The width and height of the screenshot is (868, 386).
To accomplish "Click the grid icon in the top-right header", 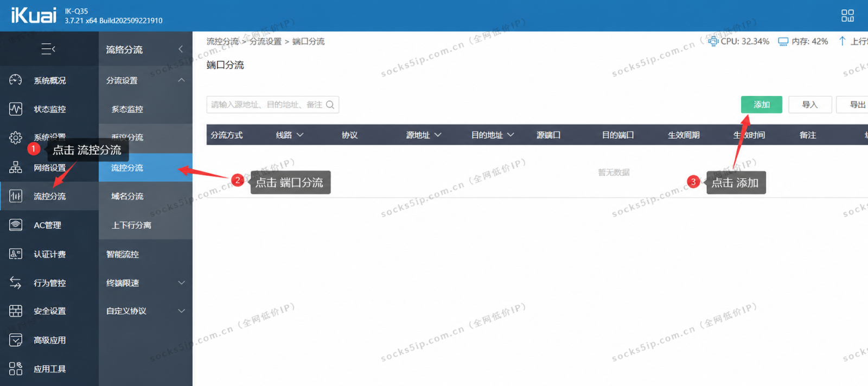I will pos(847,15).
